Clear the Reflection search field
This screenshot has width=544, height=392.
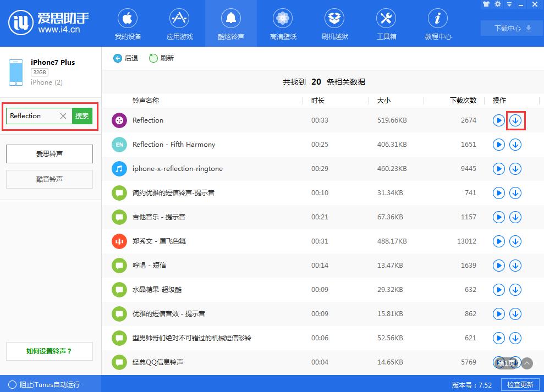pyautogui.click(x=64, y=116)
